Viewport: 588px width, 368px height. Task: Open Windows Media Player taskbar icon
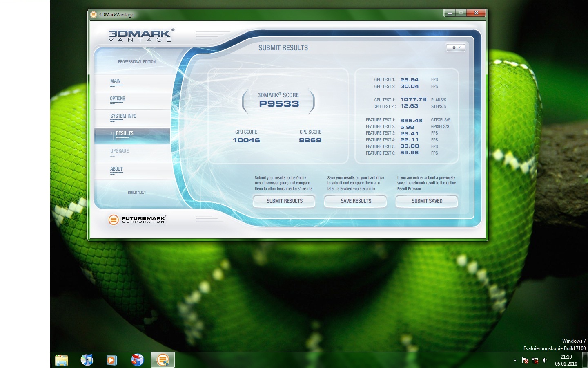pos(112,360)
